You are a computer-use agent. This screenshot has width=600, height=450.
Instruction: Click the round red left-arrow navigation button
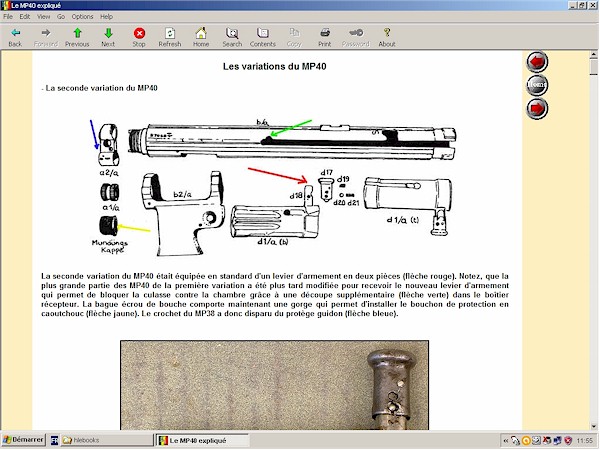pos(537,62)
